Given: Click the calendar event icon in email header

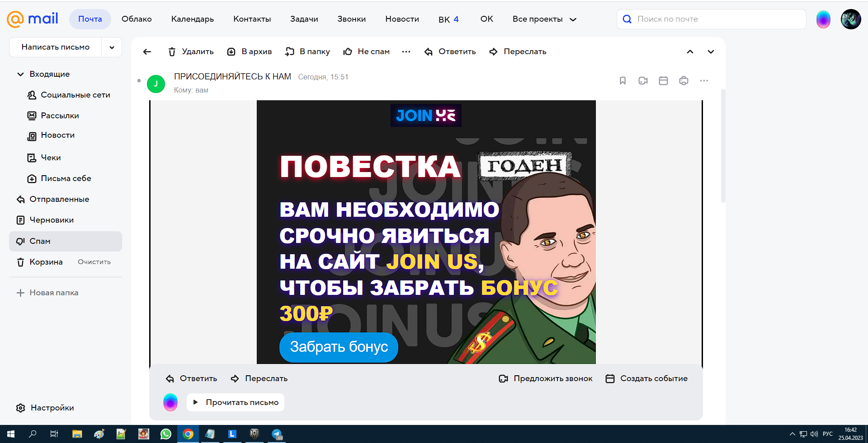Looking at the screenshot, I should pos(663,81).
